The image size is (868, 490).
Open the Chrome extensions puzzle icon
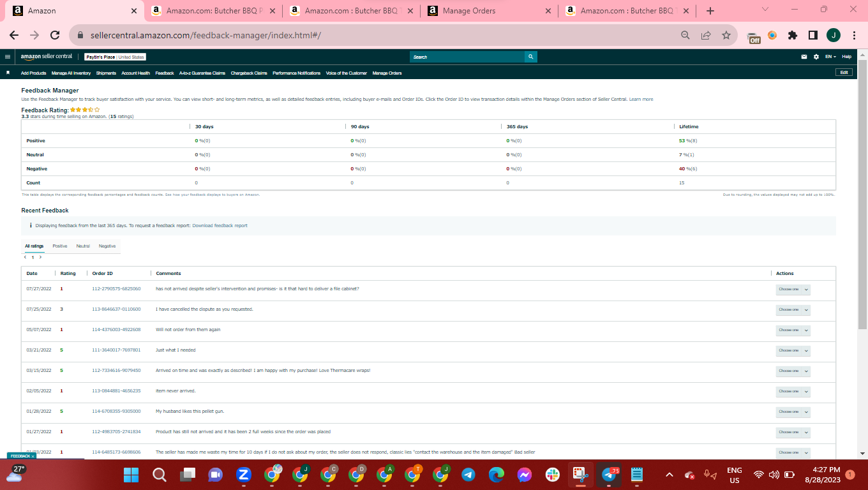(x=793, y=36)
